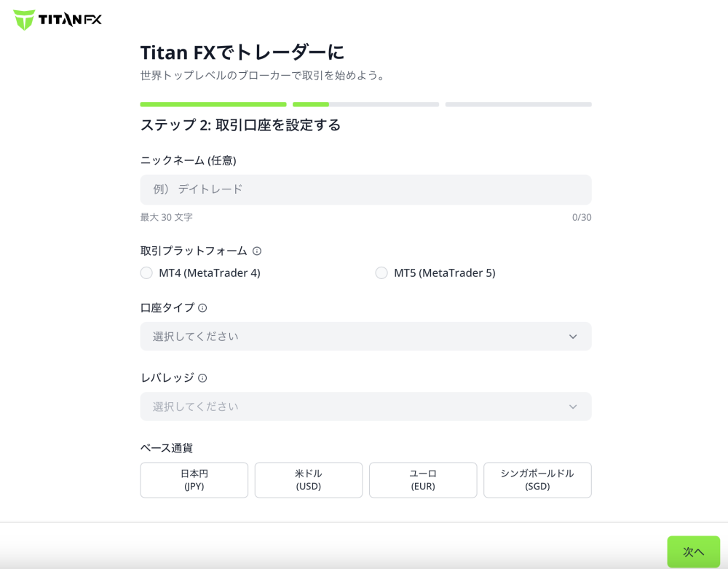This screenshot has width=728, height=569.
Task: Open the 取引プラットフォーム info tooltip icon
Action: point(256,251)
